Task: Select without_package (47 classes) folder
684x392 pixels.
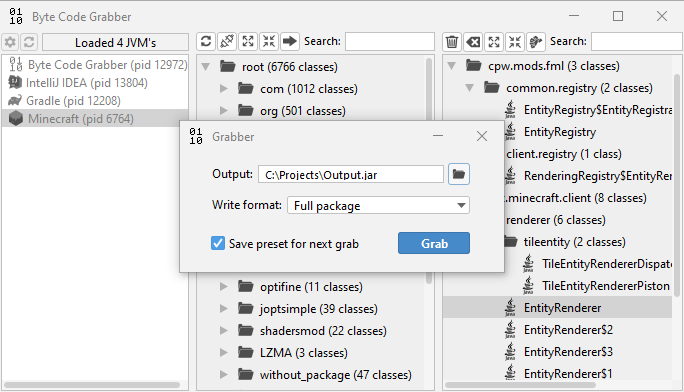Action: pos(325,375)
